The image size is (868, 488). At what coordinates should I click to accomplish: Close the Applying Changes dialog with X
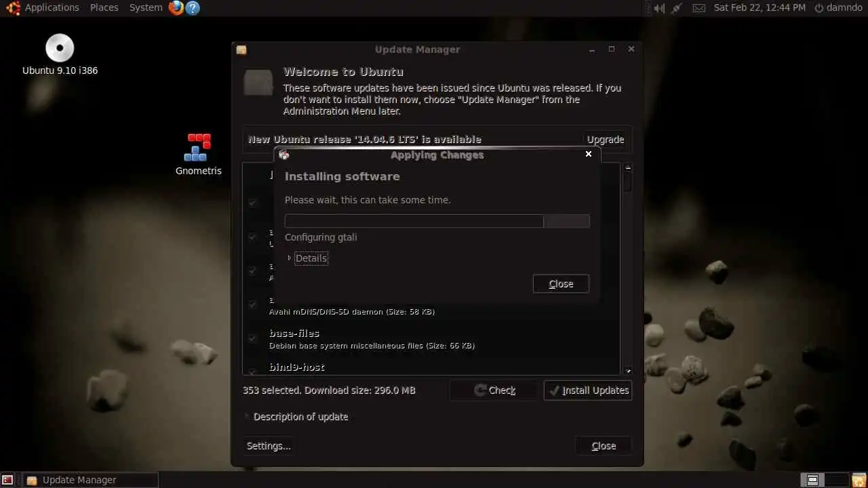click(589, 154)
